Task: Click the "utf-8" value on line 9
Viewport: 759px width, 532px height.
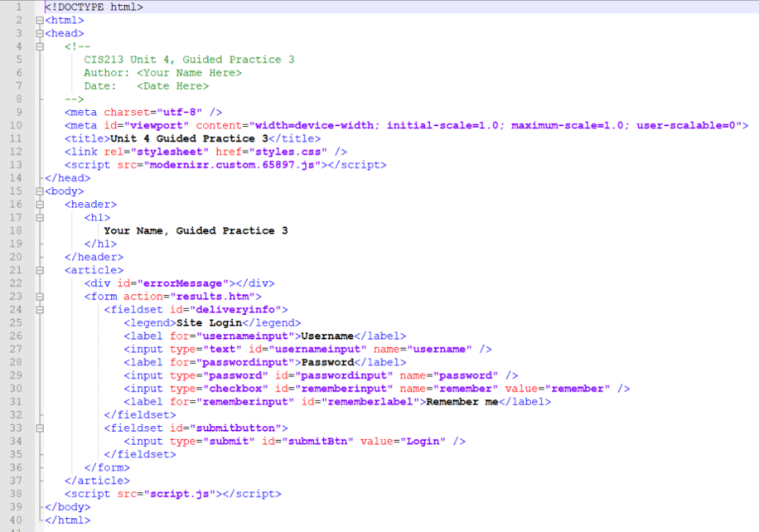Action: [179, 113]
